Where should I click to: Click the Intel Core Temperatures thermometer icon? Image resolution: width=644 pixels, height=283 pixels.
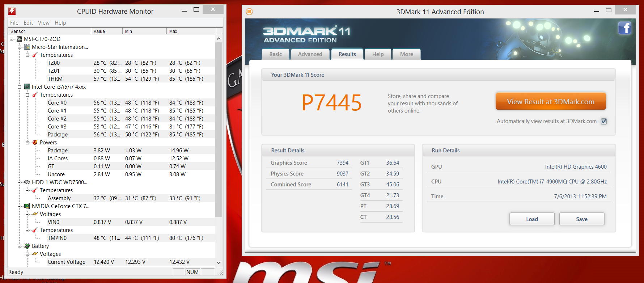(x=35, y=94)
